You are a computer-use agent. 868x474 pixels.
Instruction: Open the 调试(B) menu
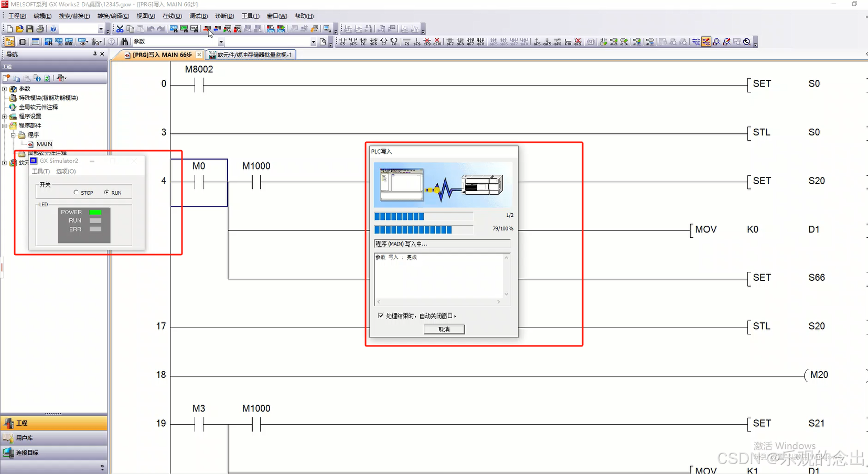coord(198,16)
